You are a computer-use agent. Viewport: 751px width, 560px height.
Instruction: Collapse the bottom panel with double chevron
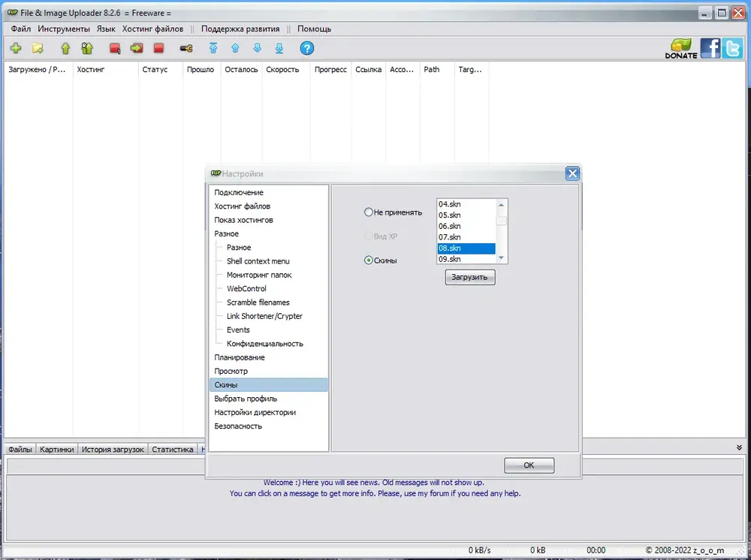click(x=739, y=447)
